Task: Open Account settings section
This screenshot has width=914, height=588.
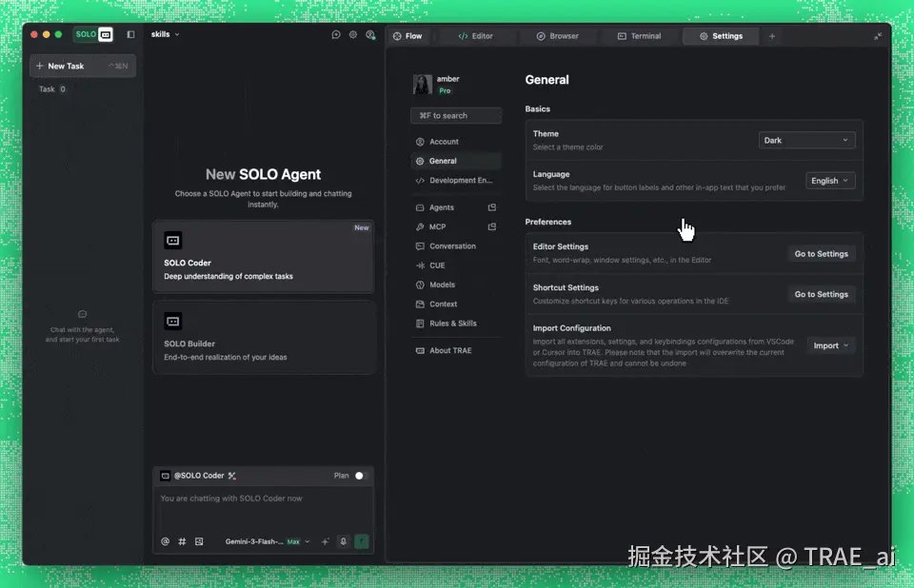Action: click(x=456, y=142)
